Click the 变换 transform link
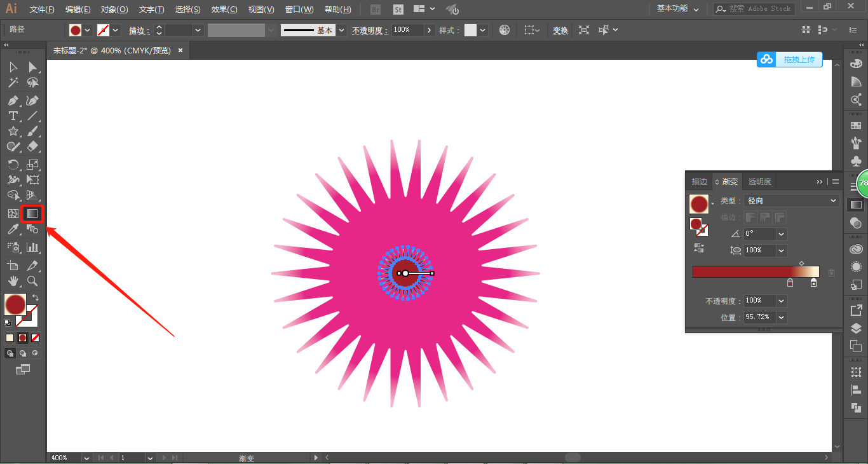Viewport: 868px width, 464px height. [x=560, y=31]
